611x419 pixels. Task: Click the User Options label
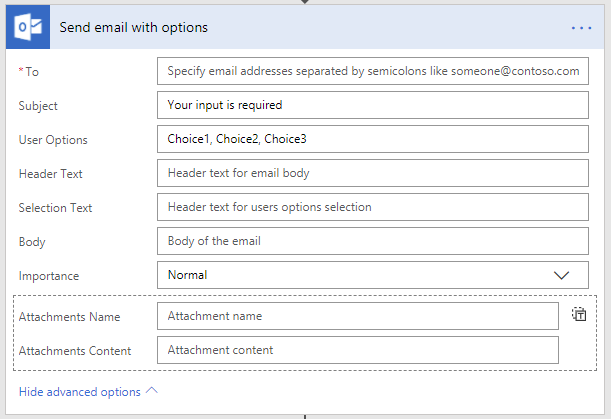(53, 140)
